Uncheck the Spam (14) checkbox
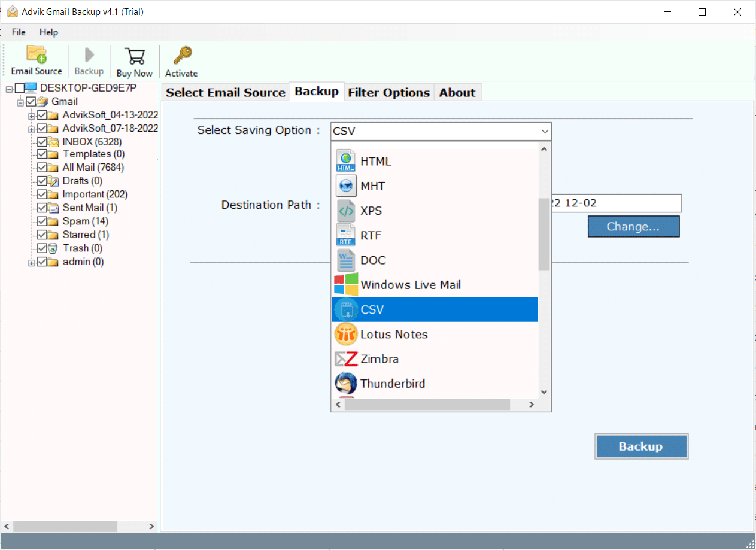This screenshot has height=550, width=756. click(x=42, y=221)
